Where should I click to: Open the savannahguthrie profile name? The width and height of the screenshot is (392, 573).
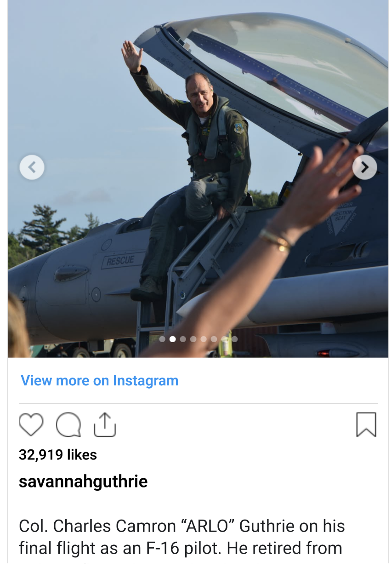pyautogui.click(x=83, y=481)
